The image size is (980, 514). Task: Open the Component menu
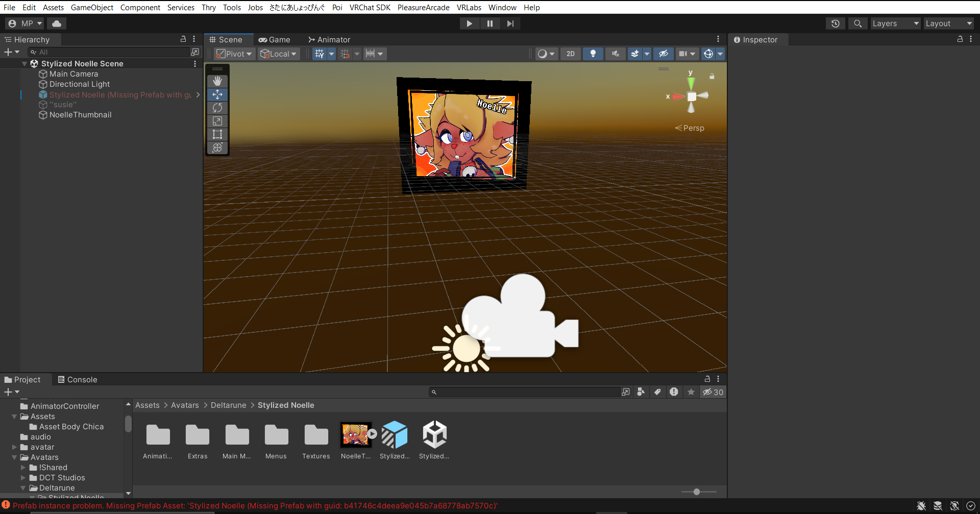pos(140,7)
